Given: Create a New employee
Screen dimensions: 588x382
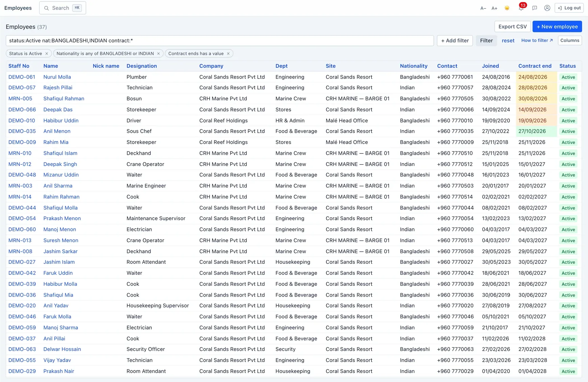Looking at the screenshot, I should tap(557, 26).
